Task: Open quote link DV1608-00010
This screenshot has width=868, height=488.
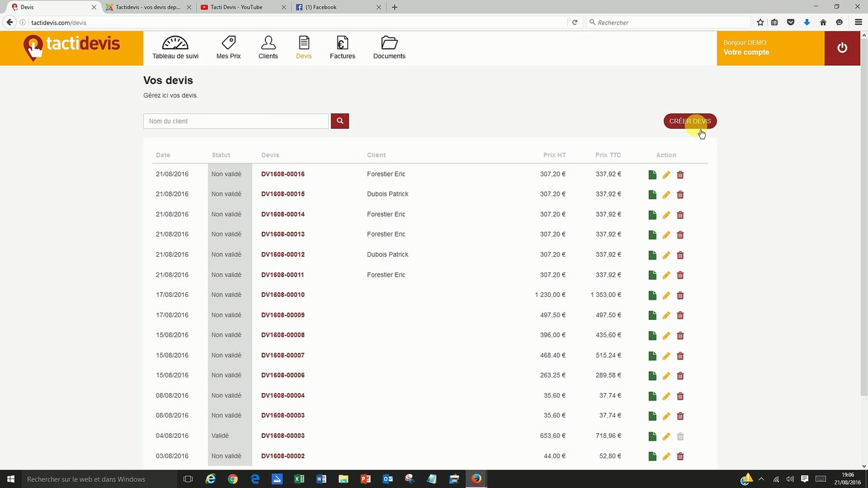Action: click(x=283, y=295)
